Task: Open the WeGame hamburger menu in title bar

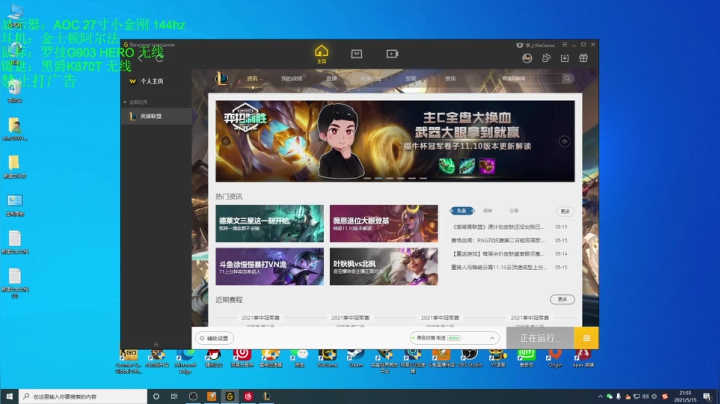Action: click(564, 45)
